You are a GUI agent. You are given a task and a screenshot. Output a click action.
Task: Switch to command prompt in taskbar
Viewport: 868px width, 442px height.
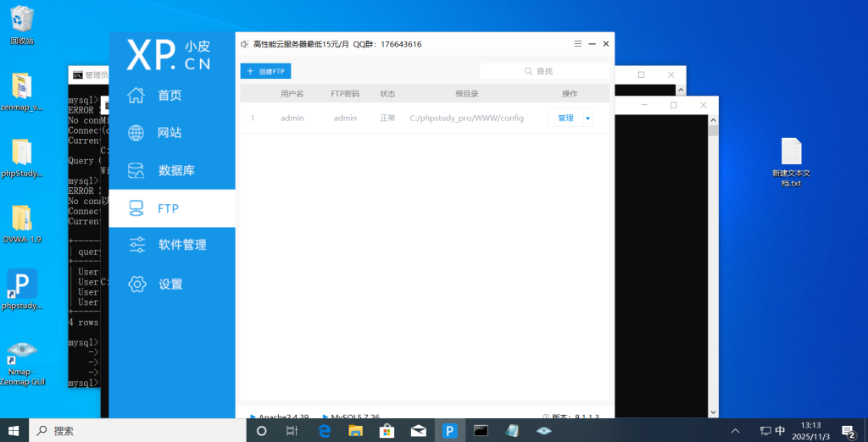point(481,430)
